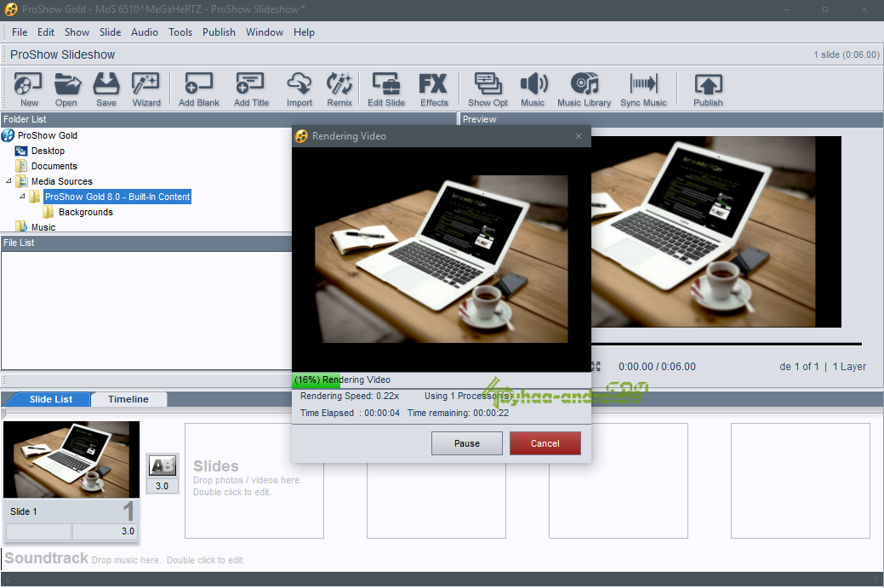This screenshot has width=884, height=588.
Task: Open the Show menu
Action: (x=77, y=32)
